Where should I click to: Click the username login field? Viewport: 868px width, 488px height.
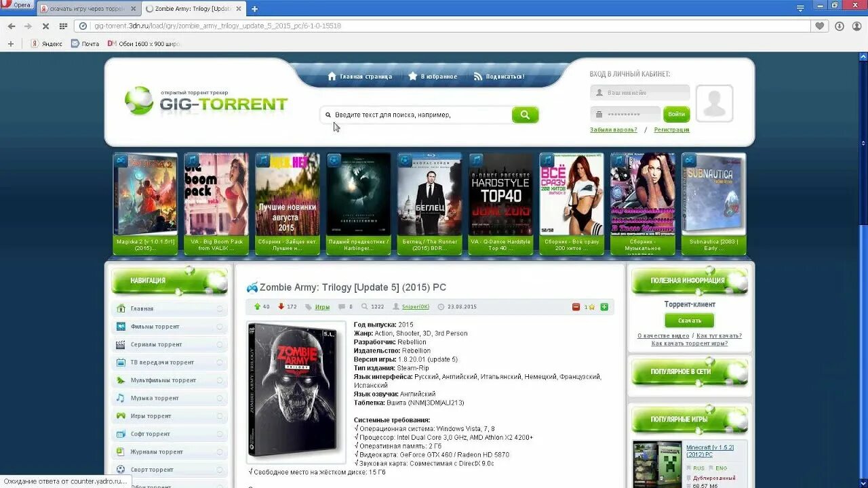coord(640,93)
